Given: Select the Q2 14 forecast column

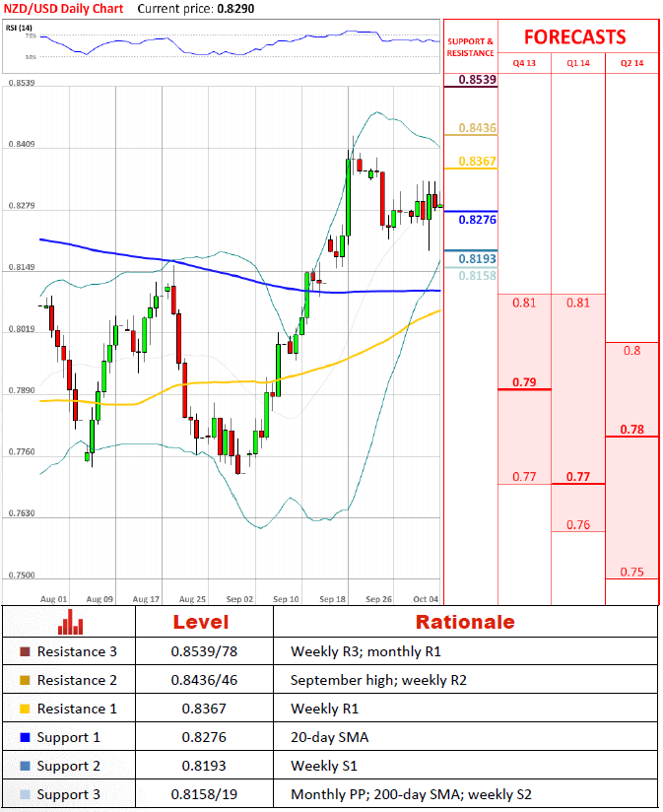Looking at the screenshot, I should coord(630,62).
